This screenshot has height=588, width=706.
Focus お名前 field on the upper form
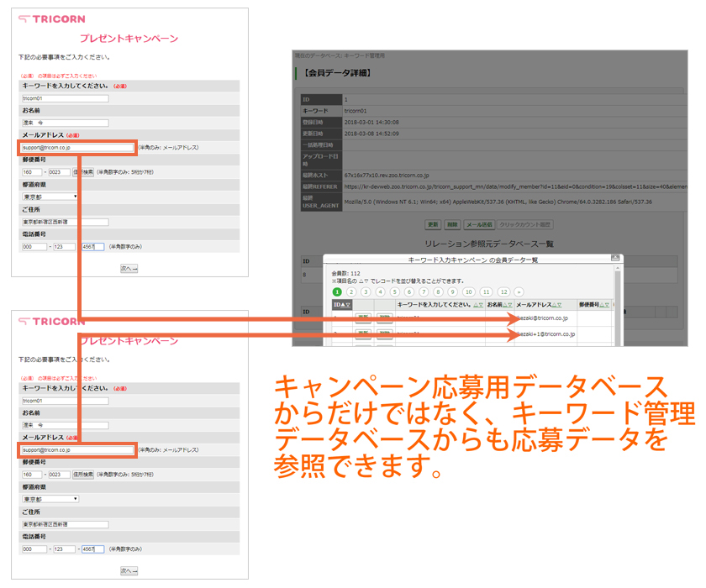[66, 123]
